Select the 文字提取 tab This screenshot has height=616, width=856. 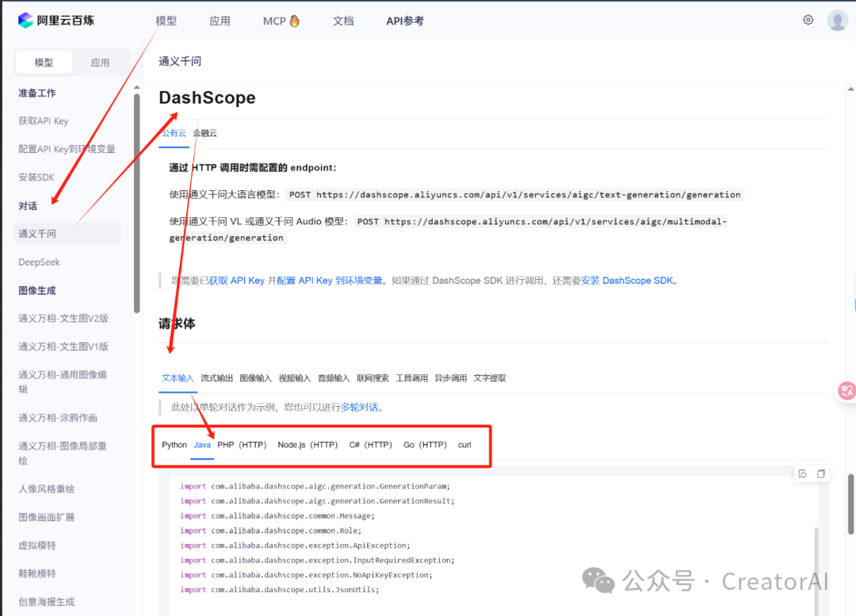point(490,378)
